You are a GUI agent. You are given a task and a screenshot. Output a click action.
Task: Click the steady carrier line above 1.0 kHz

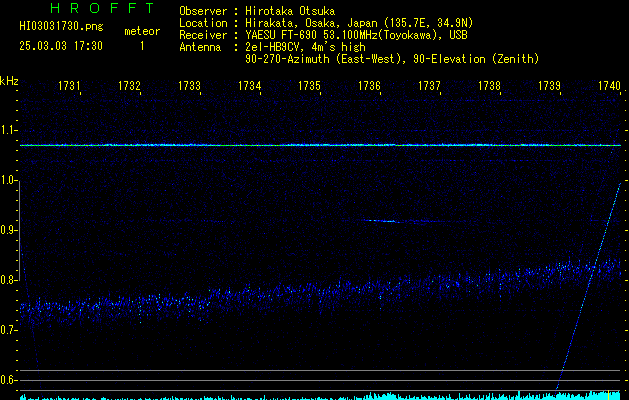tap(320, 145)
